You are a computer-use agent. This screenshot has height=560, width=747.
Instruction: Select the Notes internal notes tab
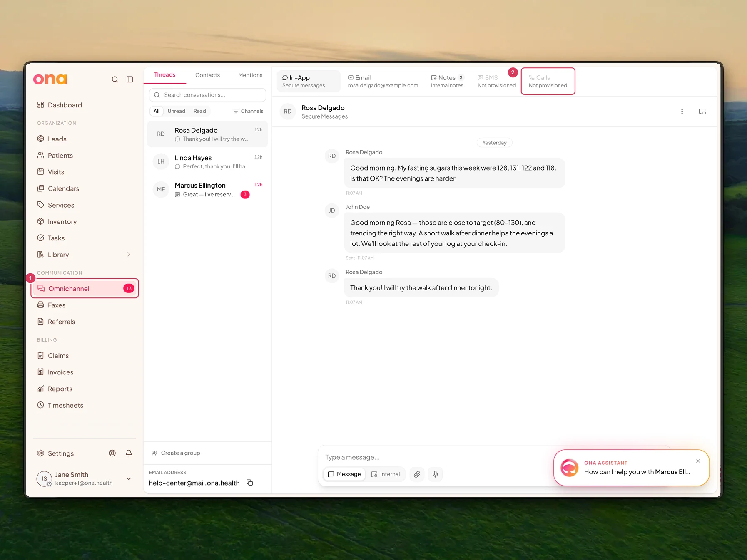click(448, 81)
